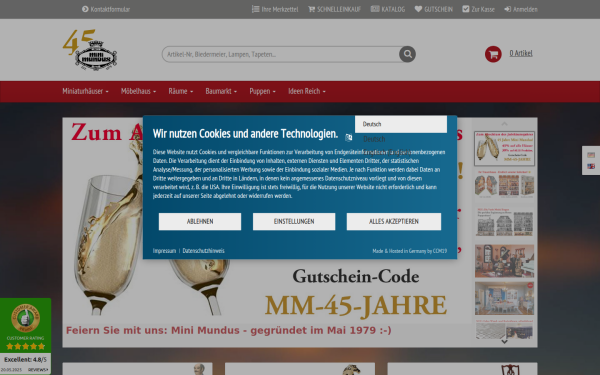
Task: Select Deutsch option in language list
Action: point(374,139)
